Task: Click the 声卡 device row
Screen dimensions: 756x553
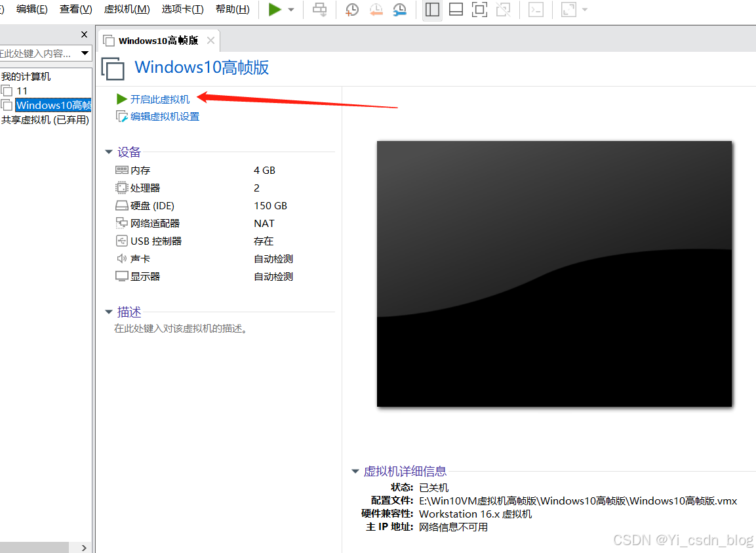Action: click(225, 258)
